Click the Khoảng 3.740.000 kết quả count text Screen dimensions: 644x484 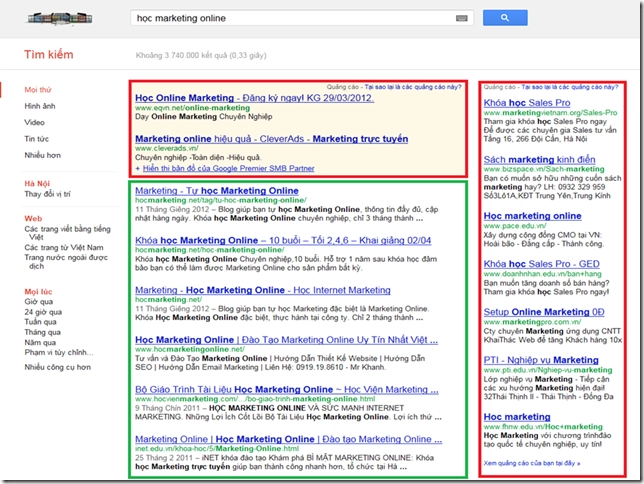pos(201,55)
